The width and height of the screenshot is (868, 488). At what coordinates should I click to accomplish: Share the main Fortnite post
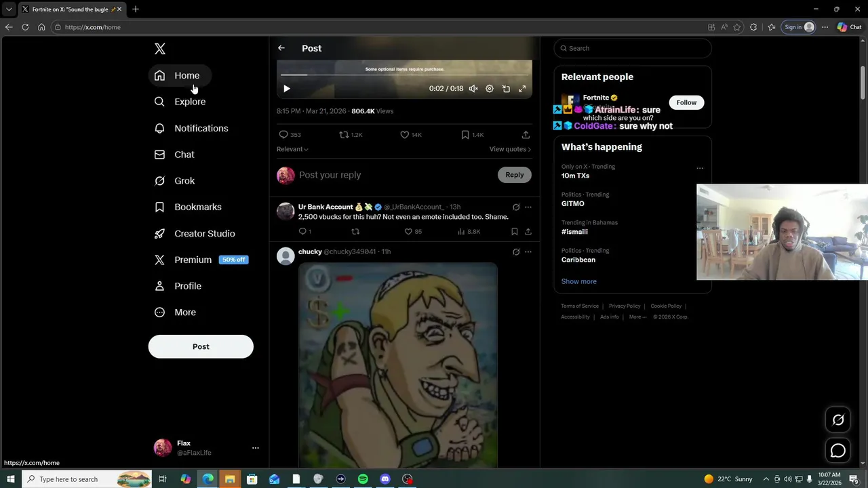tap(526, 135)
